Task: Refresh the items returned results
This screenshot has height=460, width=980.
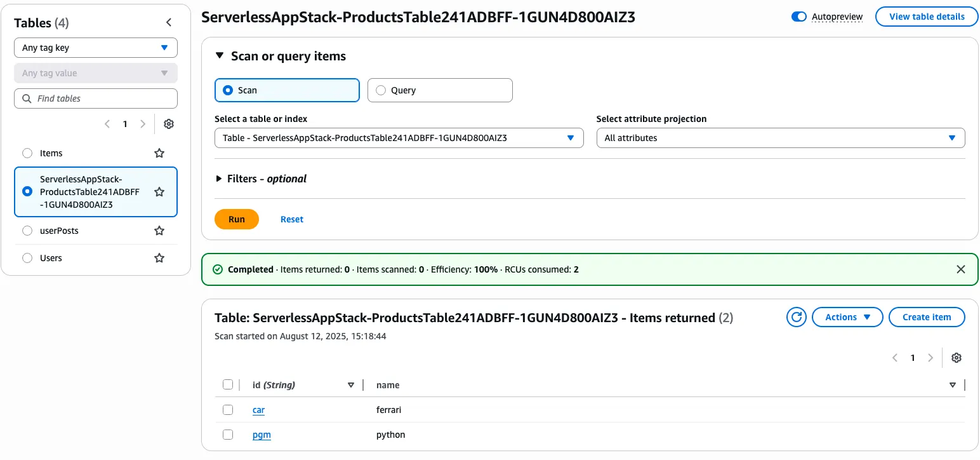Action: [796, 317]
